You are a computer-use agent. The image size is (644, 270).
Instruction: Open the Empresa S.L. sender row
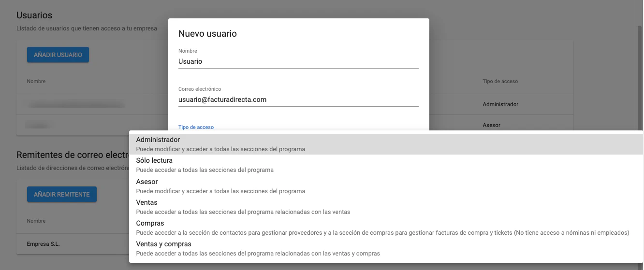44,244
